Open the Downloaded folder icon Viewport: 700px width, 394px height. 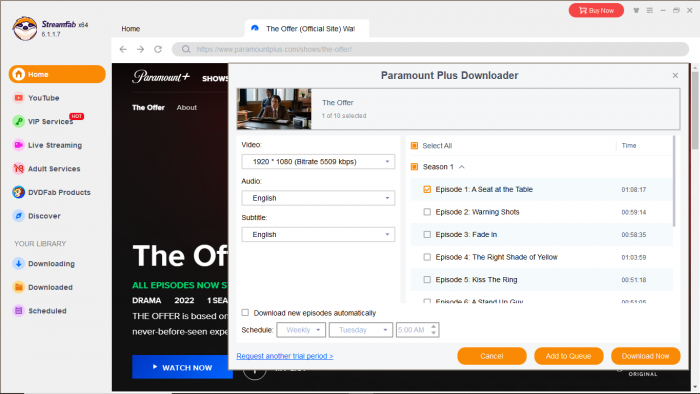[x=18, y=287]
